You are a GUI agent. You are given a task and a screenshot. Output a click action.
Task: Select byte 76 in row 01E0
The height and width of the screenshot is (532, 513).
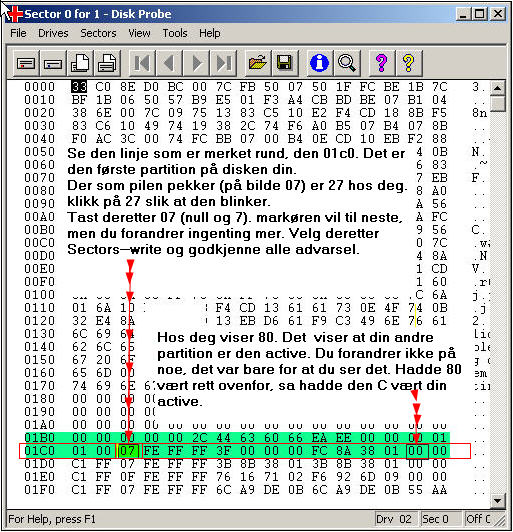click(224, 477)
